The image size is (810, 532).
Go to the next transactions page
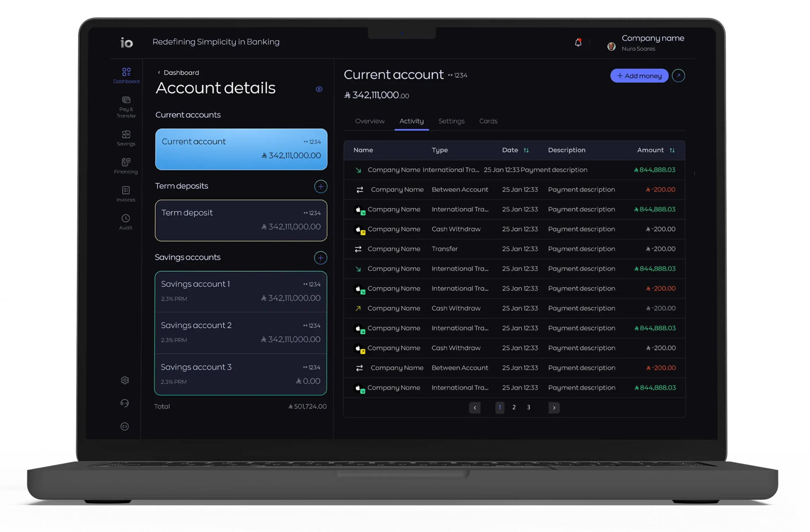coord(554,407)
